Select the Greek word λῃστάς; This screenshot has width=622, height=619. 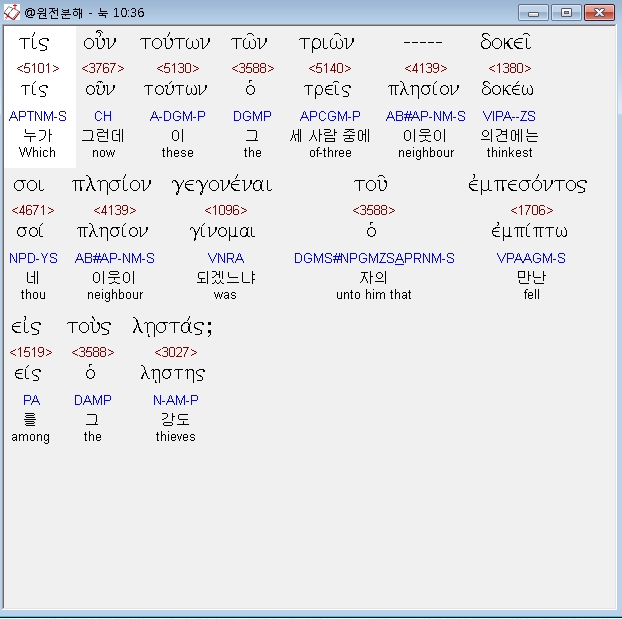(x=172, y=327)
